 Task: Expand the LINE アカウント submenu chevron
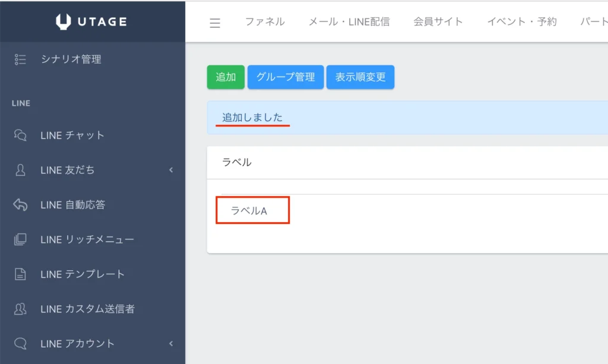pyautogui.click(x=171, y=343)
